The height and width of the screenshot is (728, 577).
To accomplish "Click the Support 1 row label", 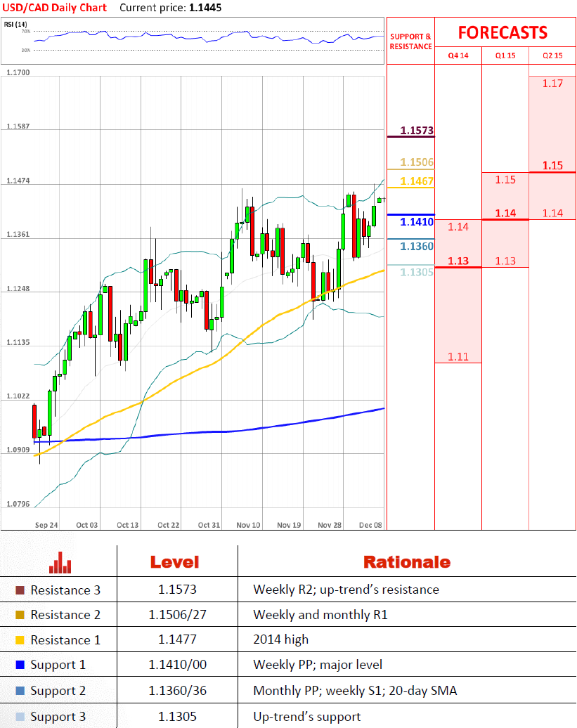I will 58,665.
